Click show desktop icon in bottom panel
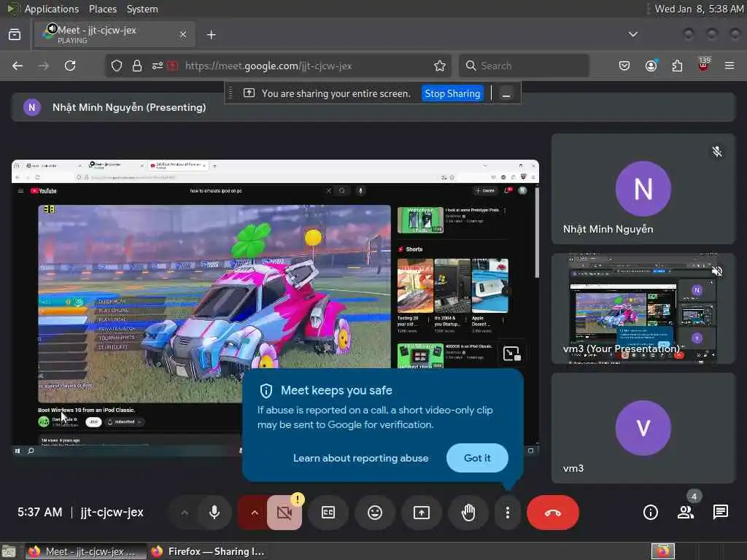This screenshot has height=560, width=747. [x=9, y=552]
